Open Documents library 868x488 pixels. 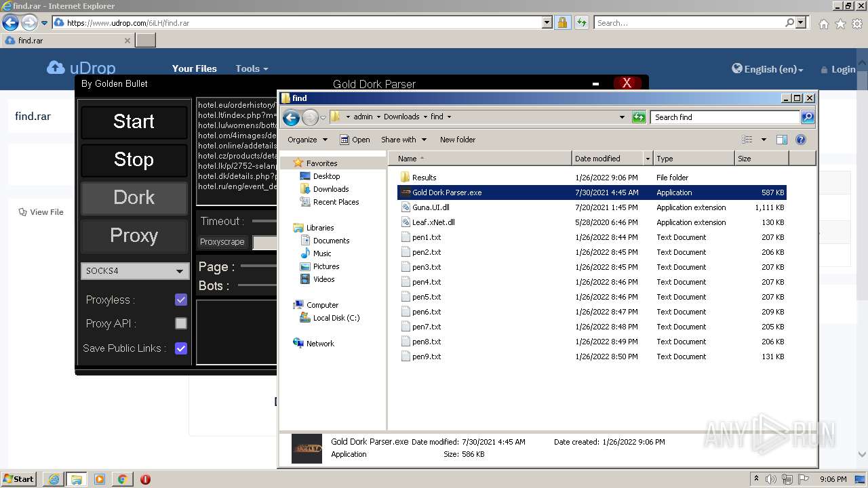click(331, 241)
